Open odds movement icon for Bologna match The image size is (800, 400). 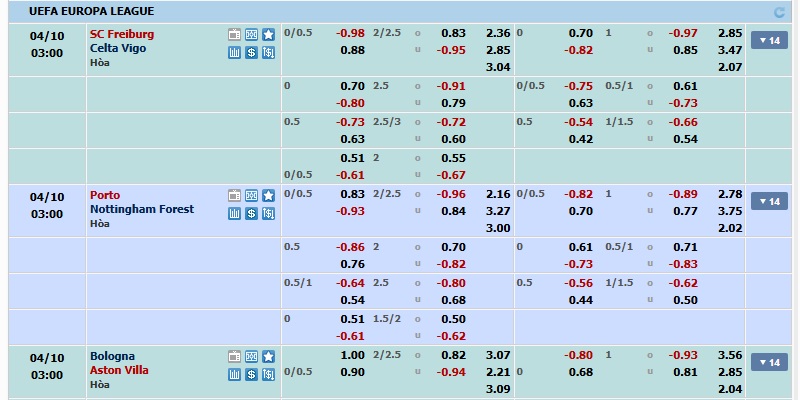(x=268, y=374)
